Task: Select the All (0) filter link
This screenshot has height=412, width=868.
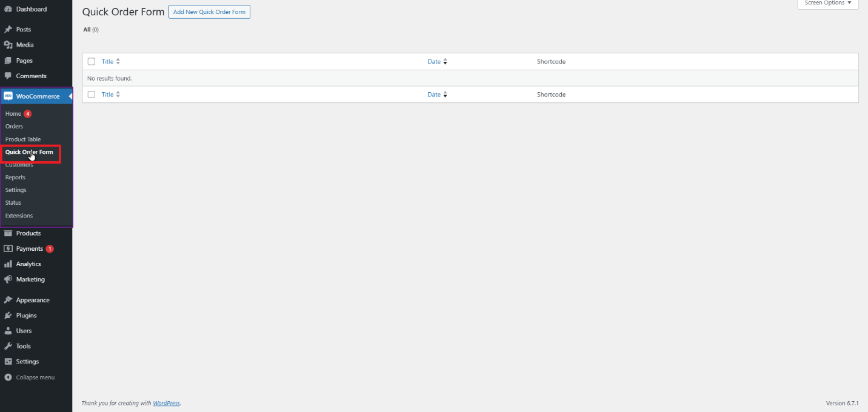Action: [x=91, y=30]
